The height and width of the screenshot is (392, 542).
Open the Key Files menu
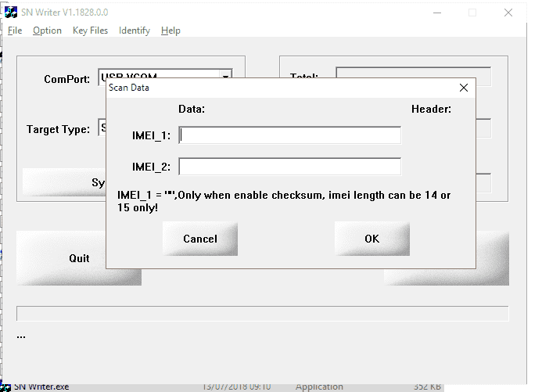pos(90,31)
